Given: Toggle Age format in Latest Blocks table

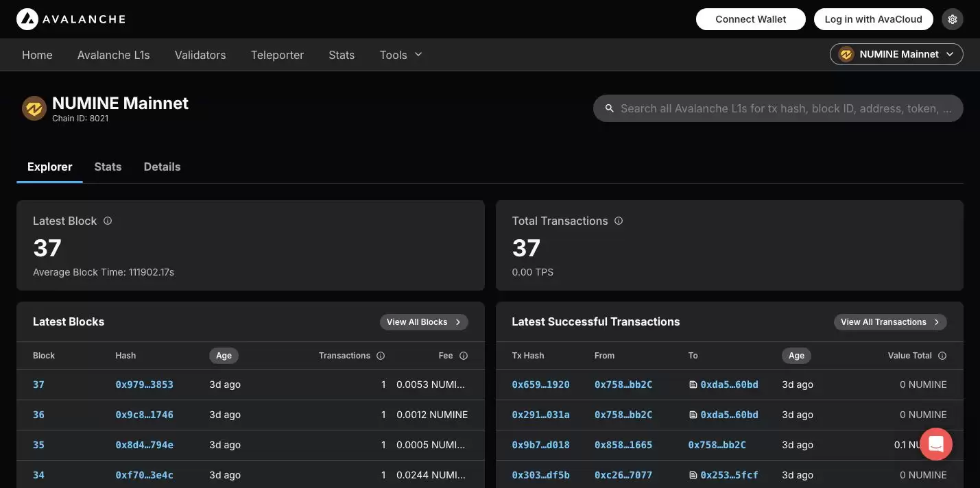Looking at the screenshot, I should (224, 356).
